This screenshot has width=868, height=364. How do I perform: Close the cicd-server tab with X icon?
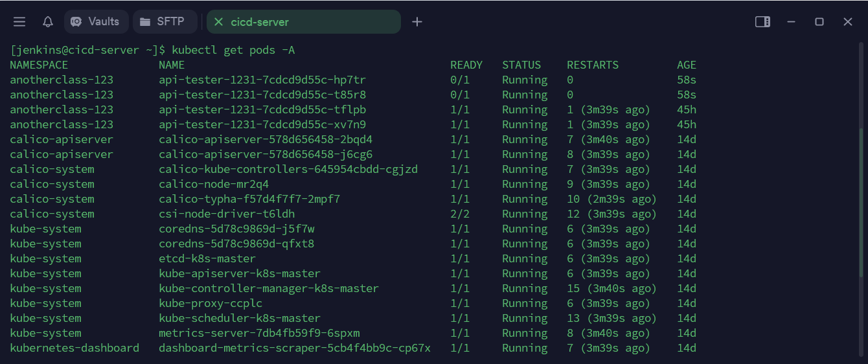tap(218, 22)
